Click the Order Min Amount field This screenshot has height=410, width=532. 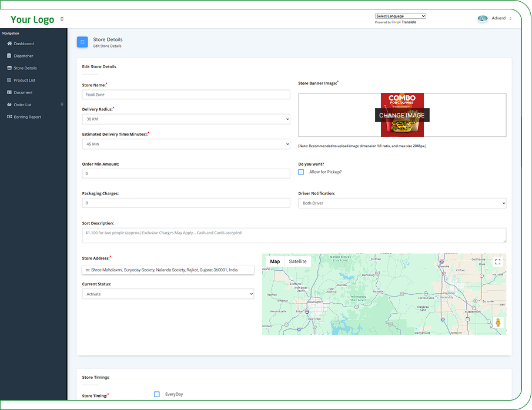click(186, 174)
